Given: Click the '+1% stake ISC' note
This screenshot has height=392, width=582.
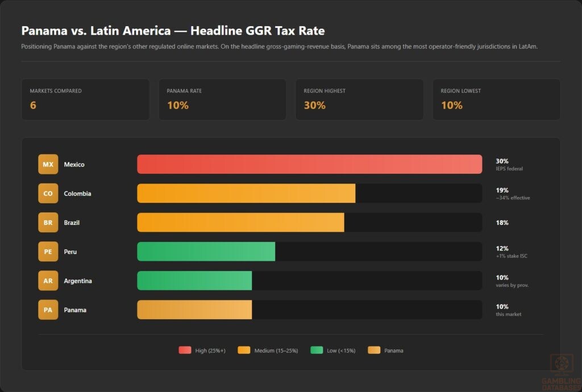Looking at the screenshot, I should coord(512,256).
